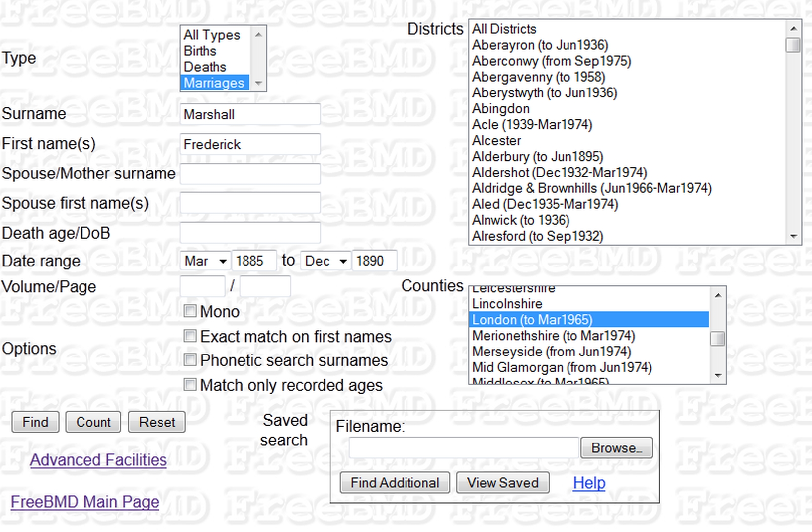Viewport: 812px width, 532px height.
Task: Choose All Districts in Districts list
Action: point(627,29)
